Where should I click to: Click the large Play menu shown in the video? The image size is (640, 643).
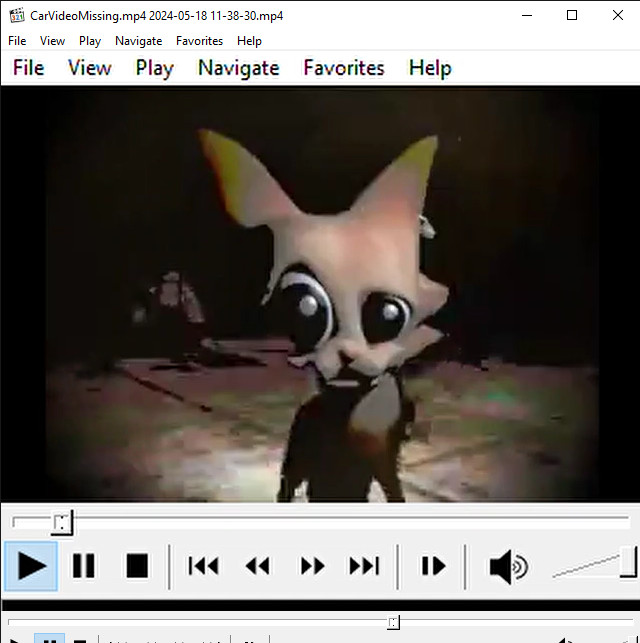click(155, 69)
